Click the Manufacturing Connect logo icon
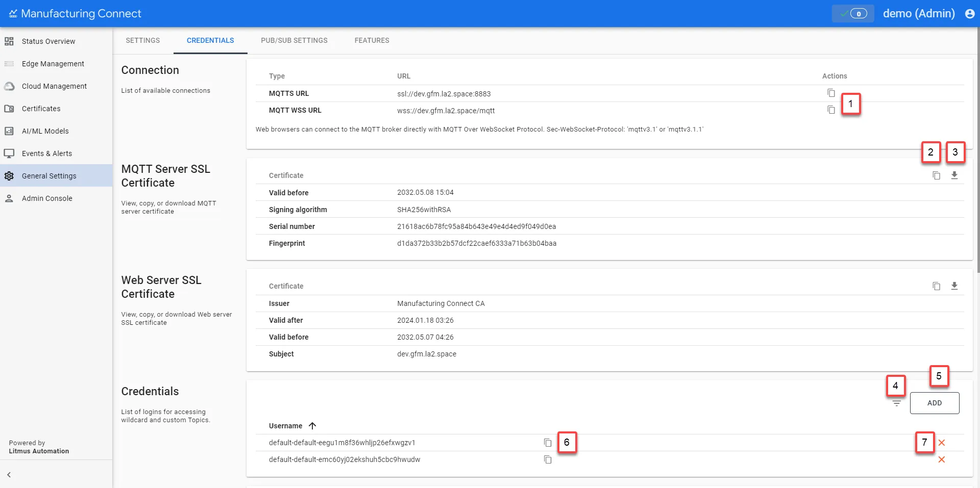The width and height of the screenshot is (980, 488). [13, 14]
